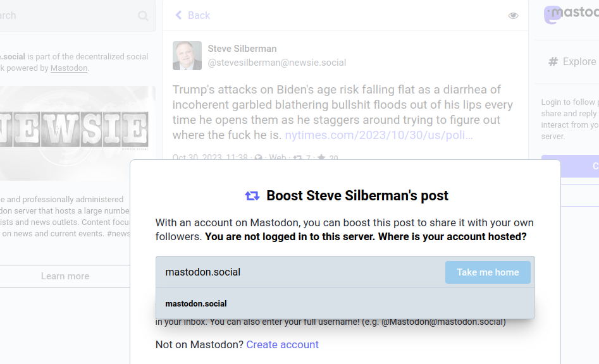Open the Create account link
Screen dimensions: 599x364
[282, 344]
